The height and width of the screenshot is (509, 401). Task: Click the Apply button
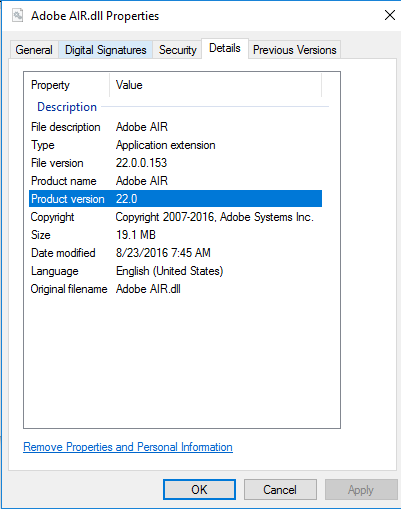pos(361,490)
